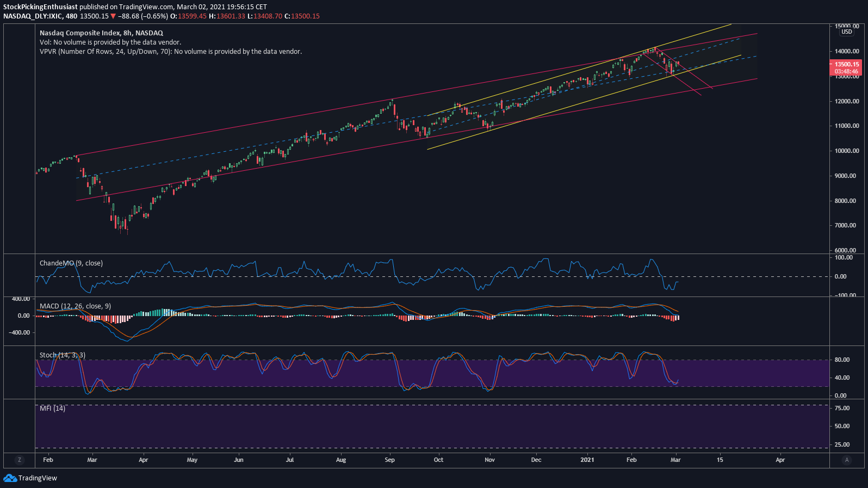Click the Z timezone button on the time axis

click(x=20, y=460)
